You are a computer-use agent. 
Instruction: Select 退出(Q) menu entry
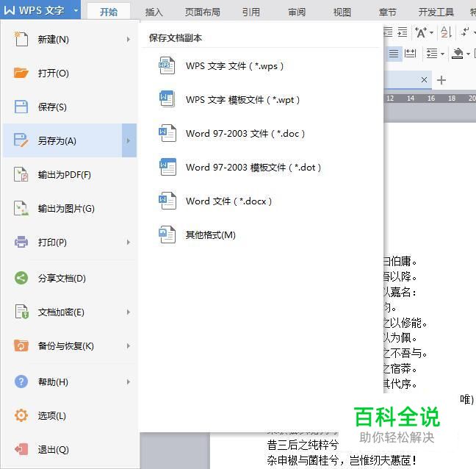[x=70, y=449]
